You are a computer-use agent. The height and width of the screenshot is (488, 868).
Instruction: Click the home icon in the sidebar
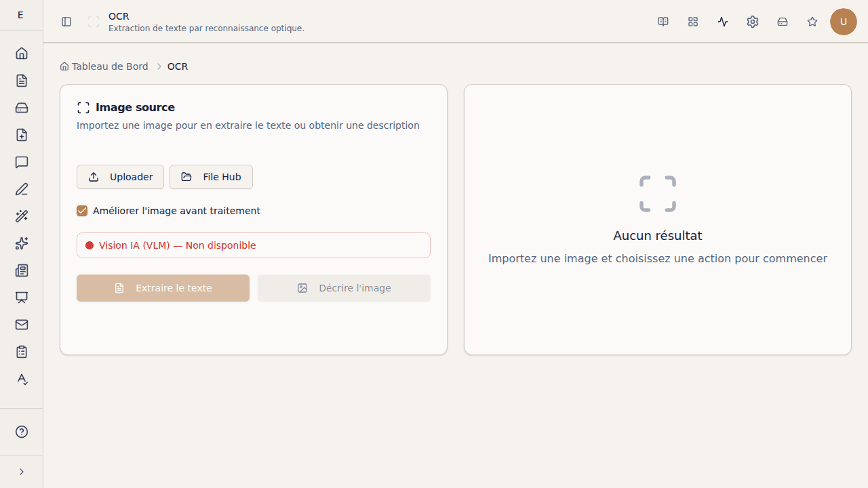tap(22, 54)
